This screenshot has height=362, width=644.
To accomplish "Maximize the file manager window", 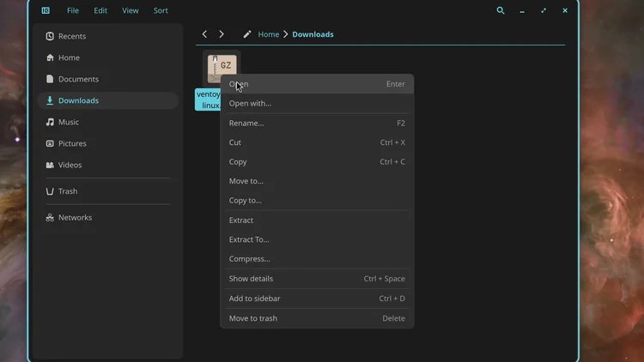I will tap(544, 10).
